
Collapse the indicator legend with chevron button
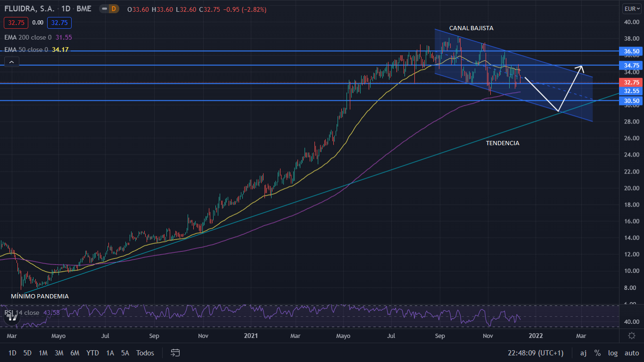(x=11, y=61)
